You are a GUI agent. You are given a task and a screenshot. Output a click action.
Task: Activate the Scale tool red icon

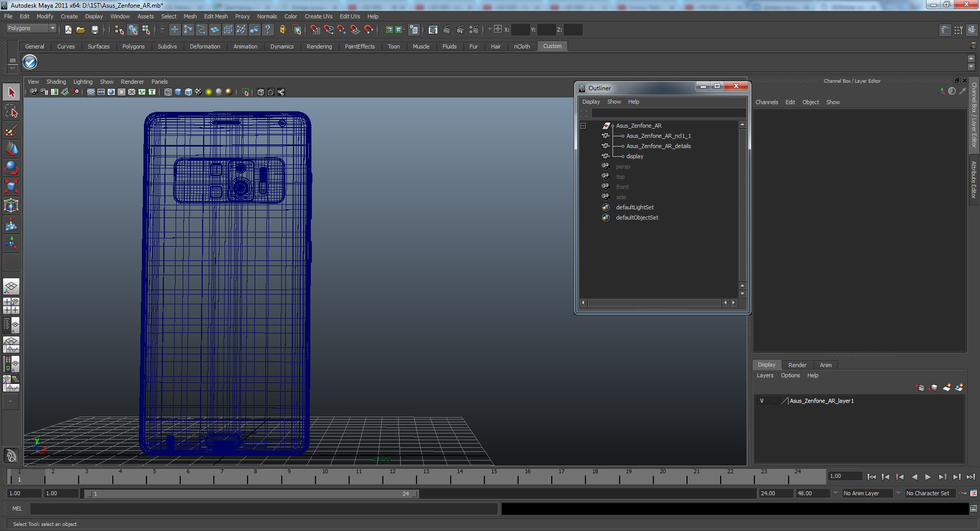pyautogui.click(x=11, y=186)
